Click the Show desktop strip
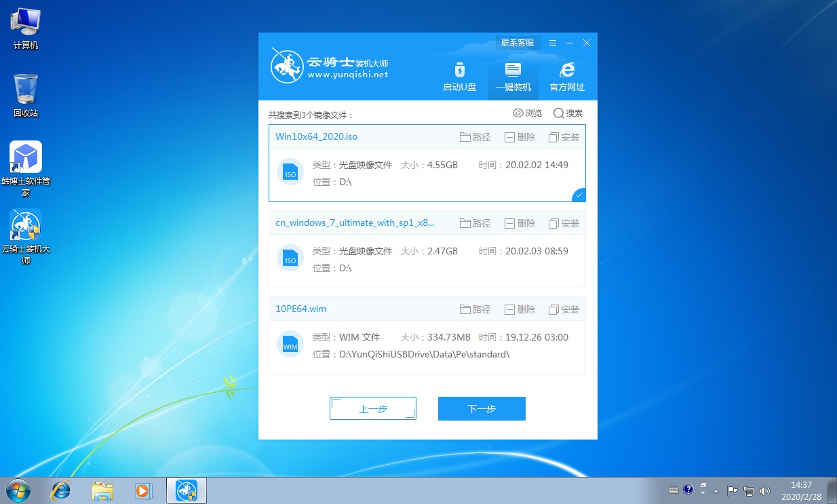 pyautogui.click(x=832, y=490)
